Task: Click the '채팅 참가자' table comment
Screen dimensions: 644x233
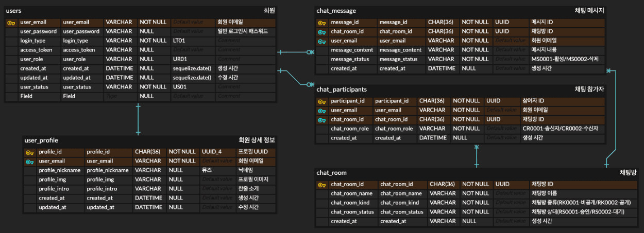Action: [x=589, y=89]
